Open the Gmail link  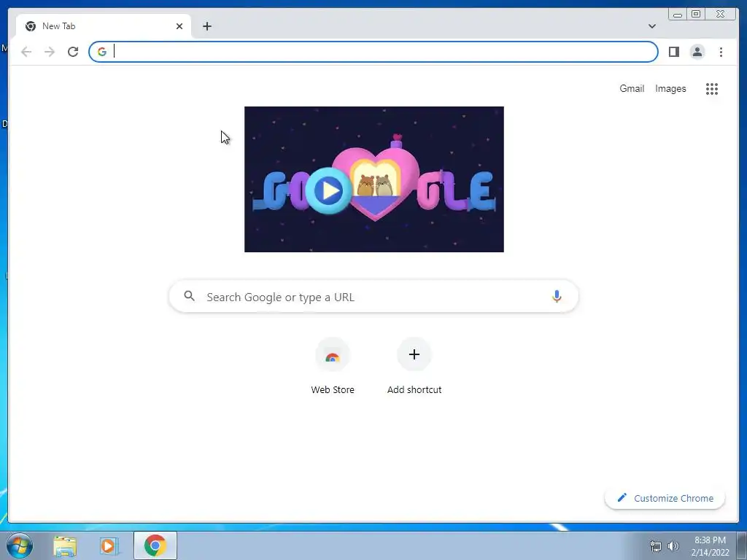point(632,88)
